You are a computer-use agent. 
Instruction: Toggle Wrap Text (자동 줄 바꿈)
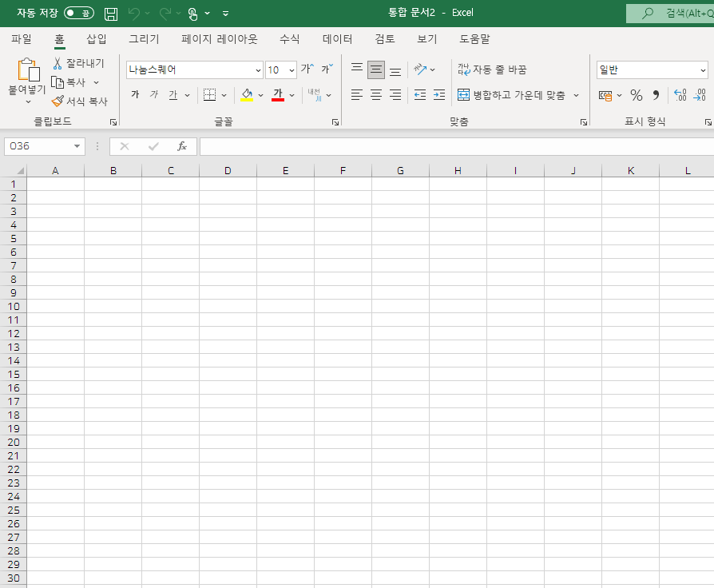click(492, 70)
